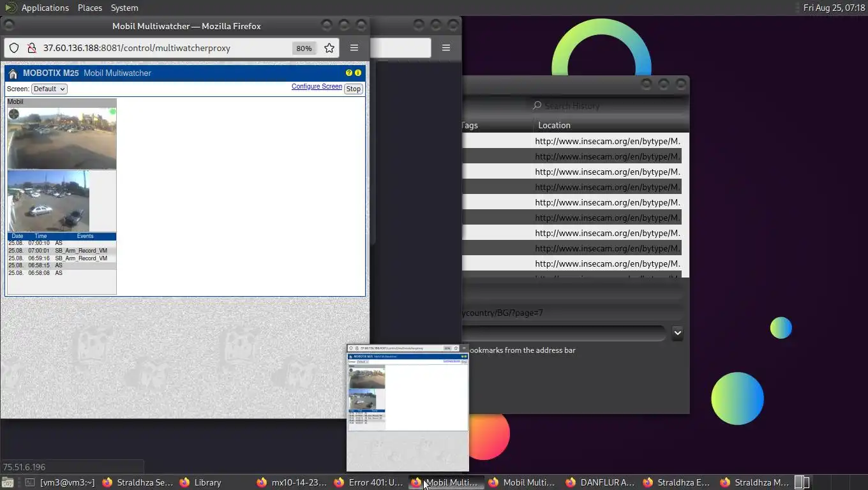Click the upper parking lot camera image
This screenshot has width=868, height=490.
[62, 138]
